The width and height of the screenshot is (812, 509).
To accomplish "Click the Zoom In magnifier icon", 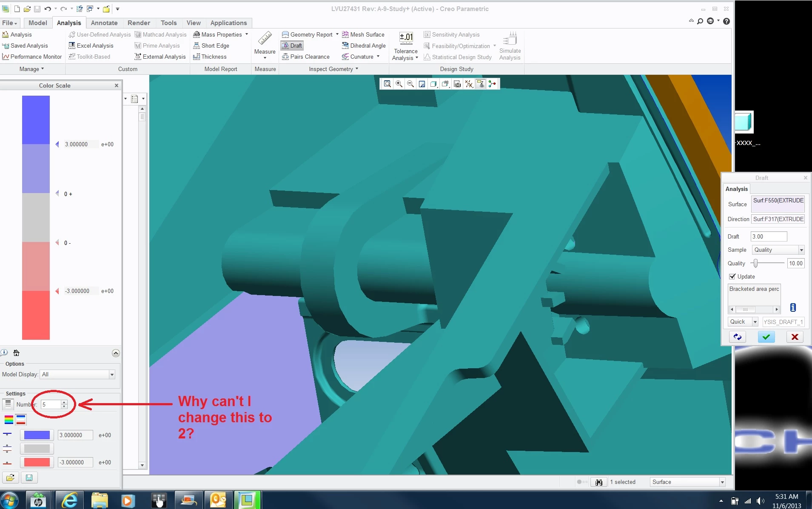I will tap(399, 84).
